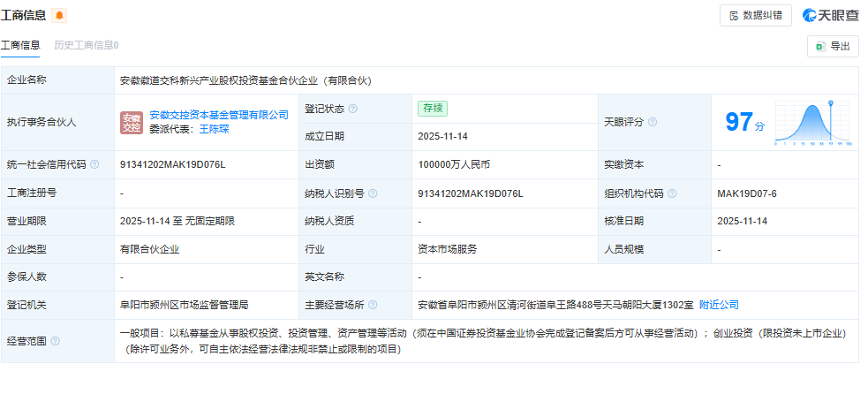Screen dimensions: 868x394
Task: Click the orange bell notification icon
Action: (x=59, y=16)
